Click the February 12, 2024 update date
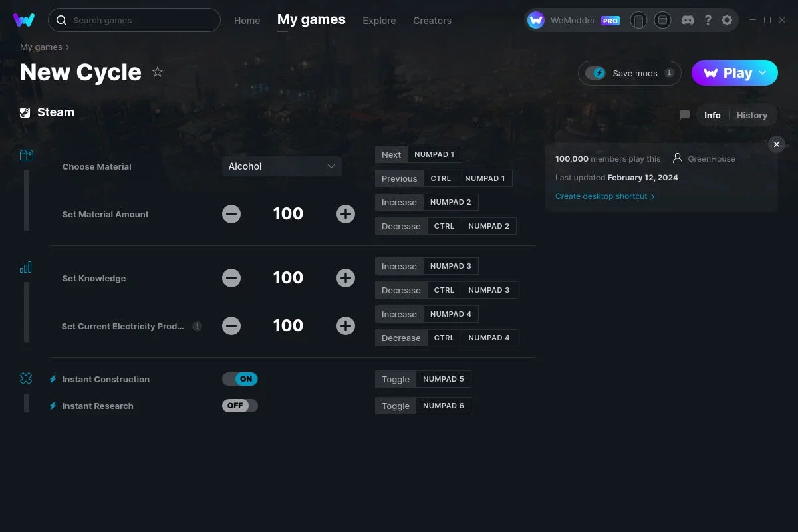The width and height of the screenshot is (798, 532). pos(643,178)
